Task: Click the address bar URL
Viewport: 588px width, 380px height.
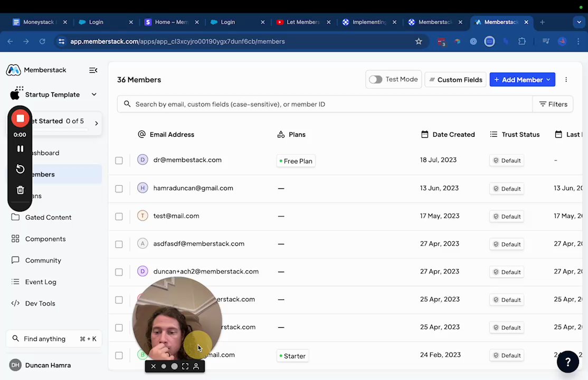Action: (177, 41)
